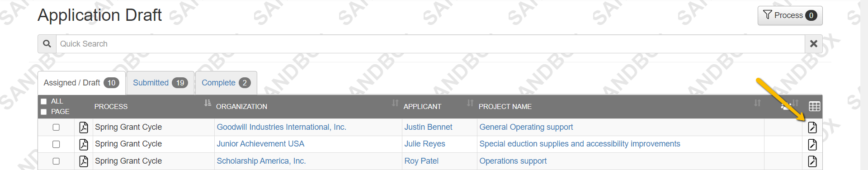Image resolution: width=868 pixels, height=170 pixels.
Task: Sort by the APPLICANT column arrows
Action: [x=470, y=103]
